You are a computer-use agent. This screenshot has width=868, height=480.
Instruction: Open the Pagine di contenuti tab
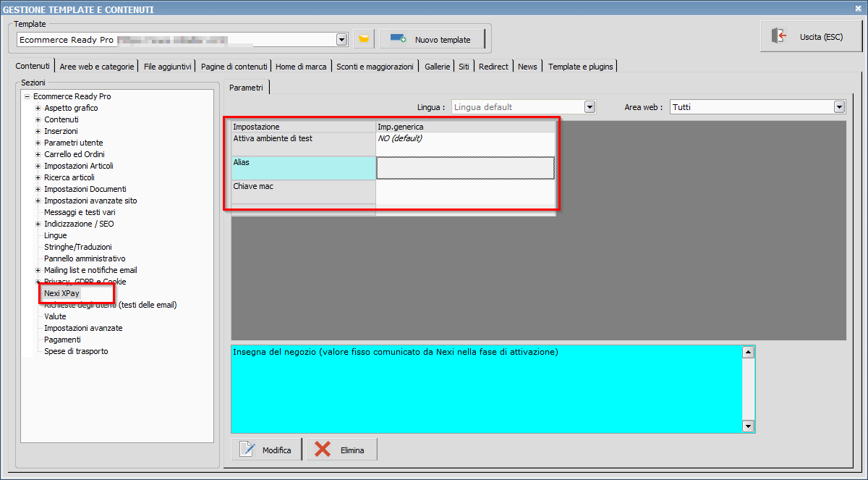(x=234, y=67)
